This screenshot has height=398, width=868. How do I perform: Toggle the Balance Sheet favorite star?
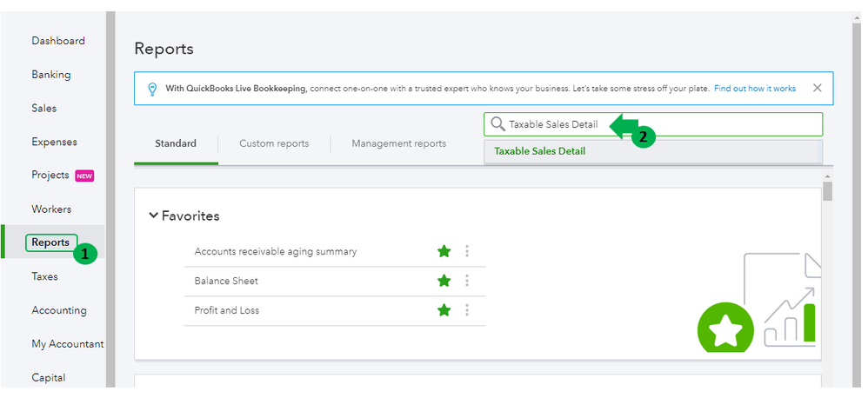(444, 281)
